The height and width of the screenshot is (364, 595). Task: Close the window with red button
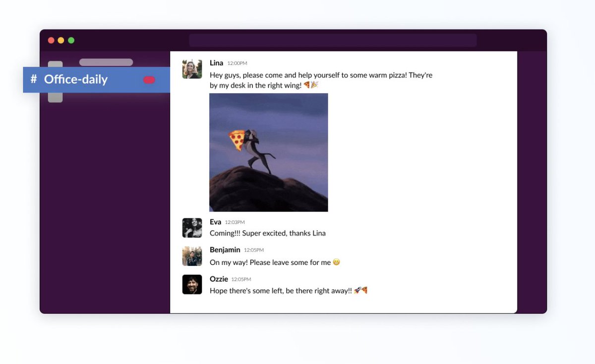(x=51, y=40)
